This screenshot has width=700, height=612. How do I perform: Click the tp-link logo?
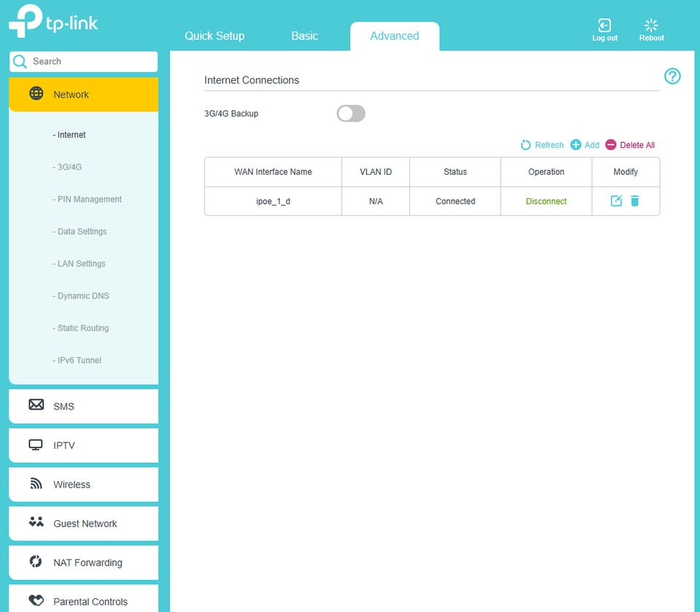click(x=53, y=21)
